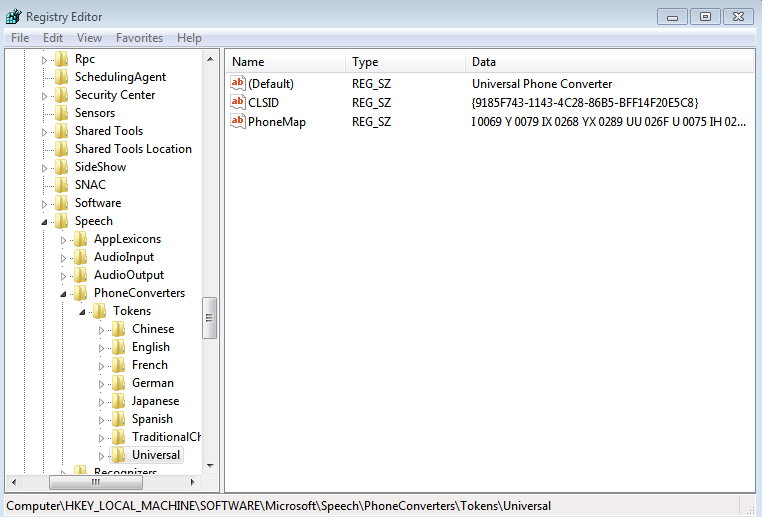Click the Tokens folder icon
762x517 pixels.
(x=100, y=311)
